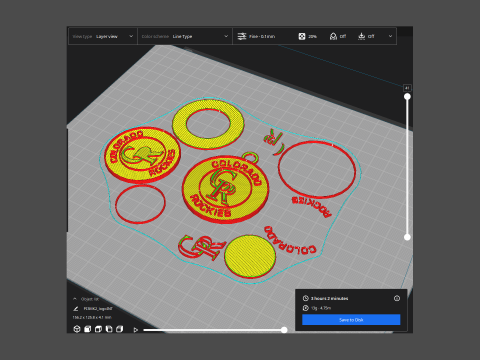Image resolution: width=480 pixels, height=360 pixels.
Task: Collapse the Object list panel
Action: [75, 299]
